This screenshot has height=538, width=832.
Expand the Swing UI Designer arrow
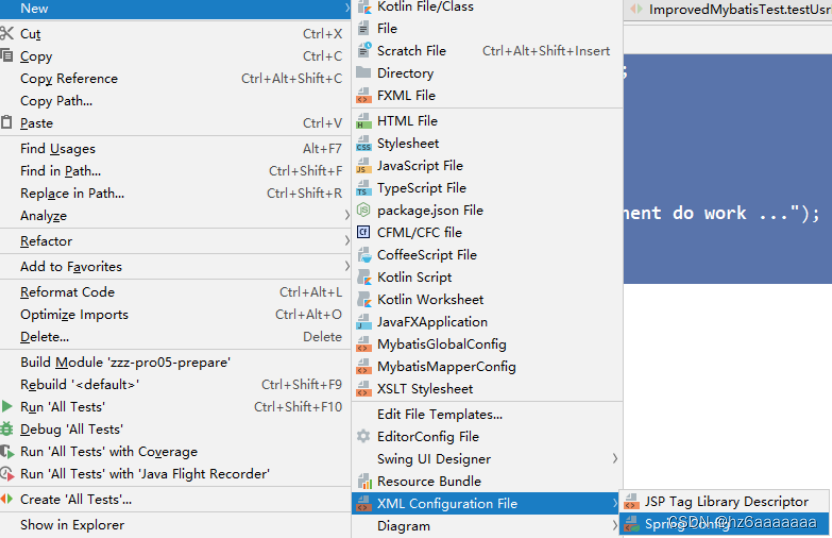point(614,458)
